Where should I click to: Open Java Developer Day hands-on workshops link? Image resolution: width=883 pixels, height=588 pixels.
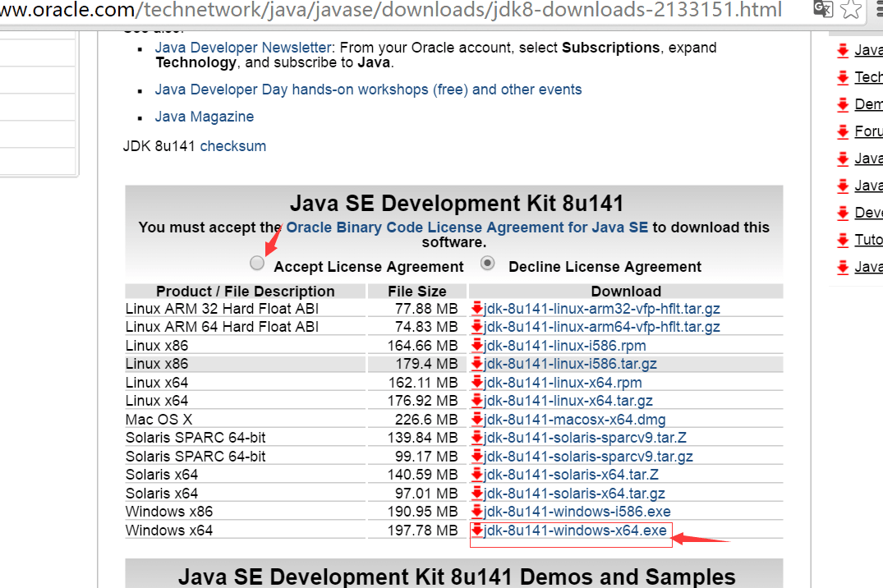coord(368,90)
